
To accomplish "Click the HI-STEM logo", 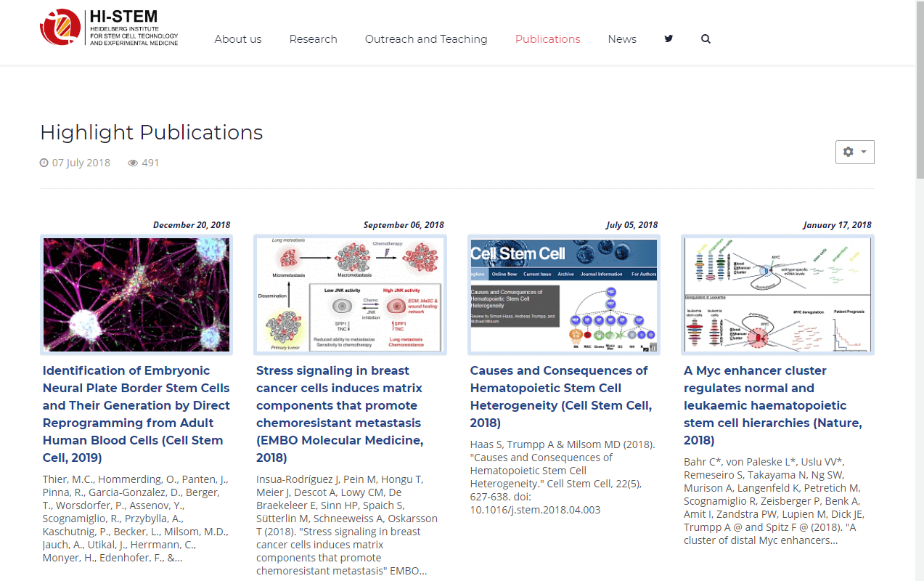I will (x=109, y=28).
